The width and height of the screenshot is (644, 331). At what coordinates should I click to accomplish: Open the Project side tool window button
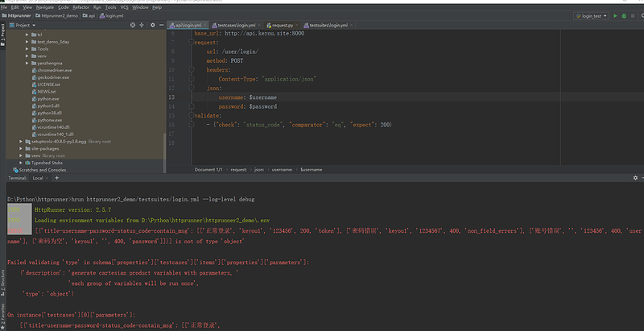click(2, 36)
